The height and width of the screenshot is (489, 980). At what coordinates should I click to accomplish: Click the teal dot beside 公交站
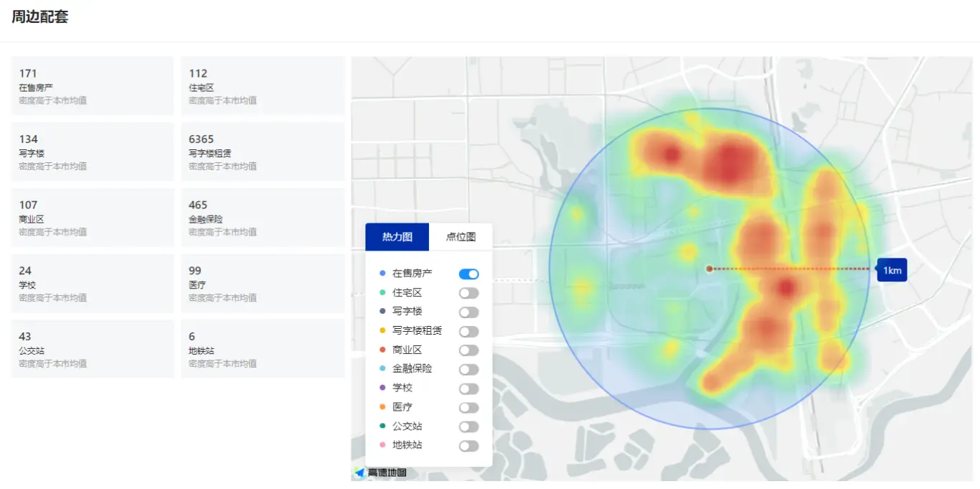[x=382, y=426]
